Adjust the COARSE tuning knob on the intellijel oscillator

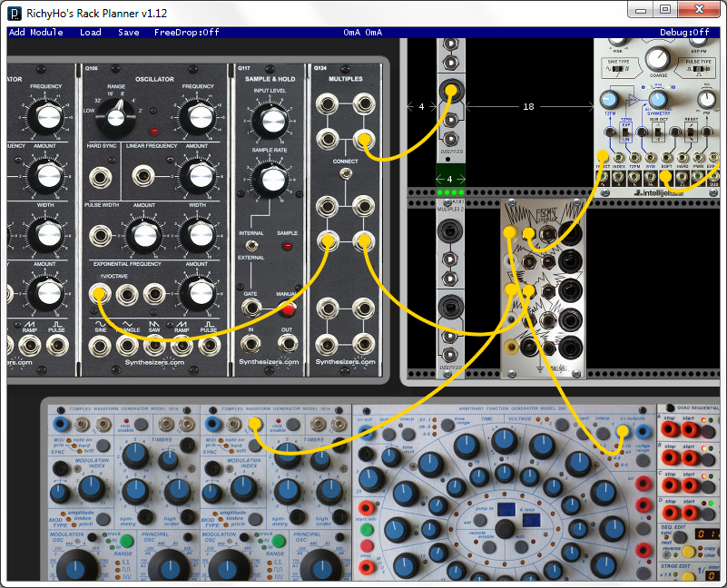click(x=658, y=59)
